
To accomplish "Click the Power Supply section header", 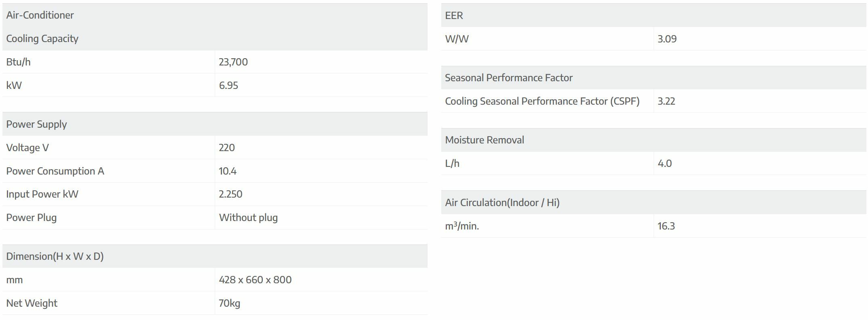I will click(x=37, y=124).
